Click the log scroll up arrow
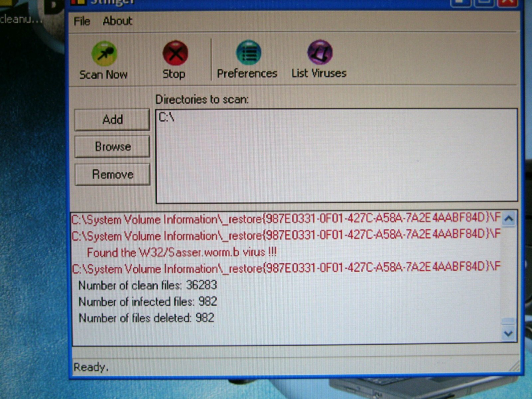The image size is (532, 399). (509, 219)
